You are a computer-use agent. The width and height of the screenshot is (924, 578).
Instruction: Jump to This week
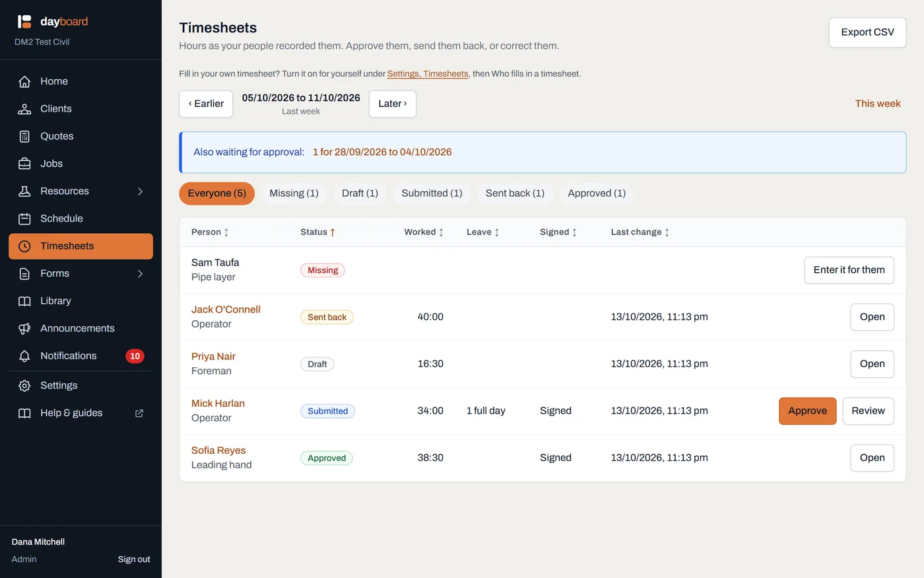878,104
